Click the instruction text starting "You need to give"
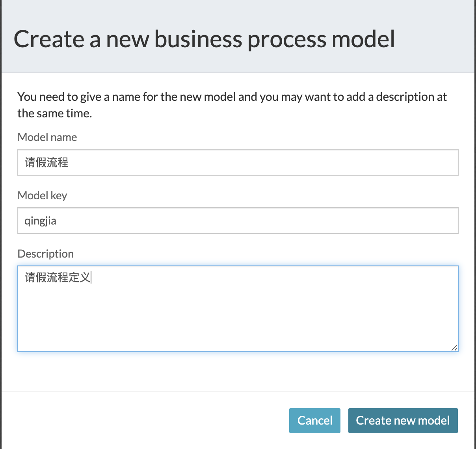 (232, 97)
